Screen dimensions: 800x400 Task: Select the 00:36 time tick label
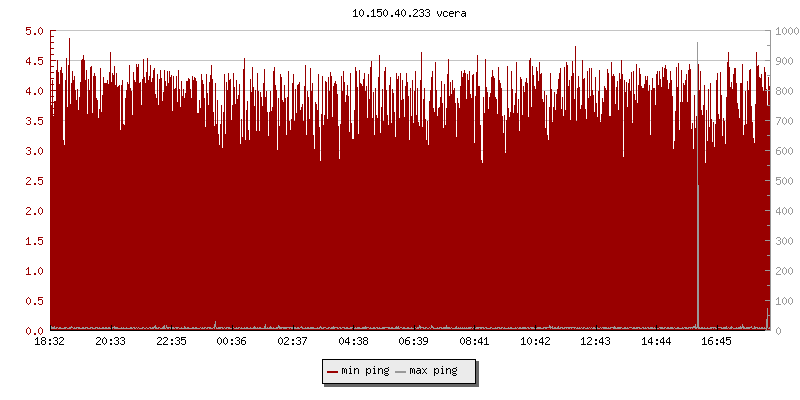point(232,342)
